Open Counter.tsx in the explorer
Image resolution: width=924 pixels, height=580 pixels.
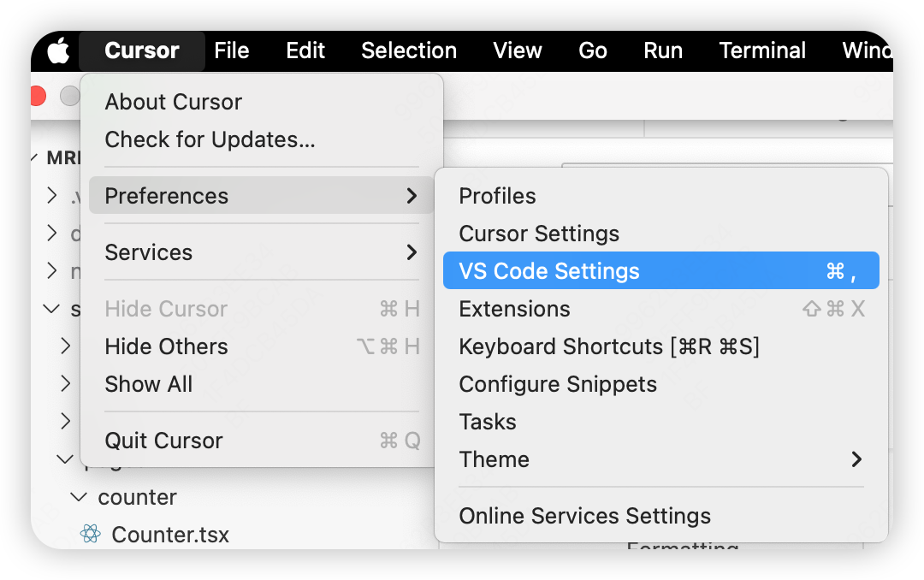(169, 534)
